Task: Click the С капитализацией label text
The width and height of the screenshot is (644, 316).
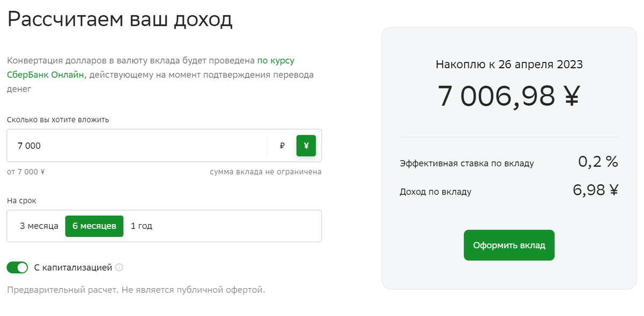Action: point(73,267)
